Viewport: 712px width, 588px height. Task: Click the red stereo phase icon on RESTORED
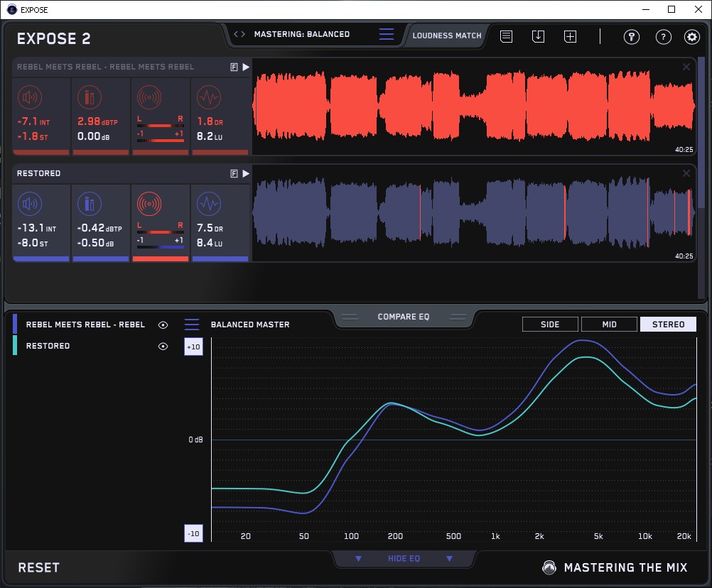149,205
